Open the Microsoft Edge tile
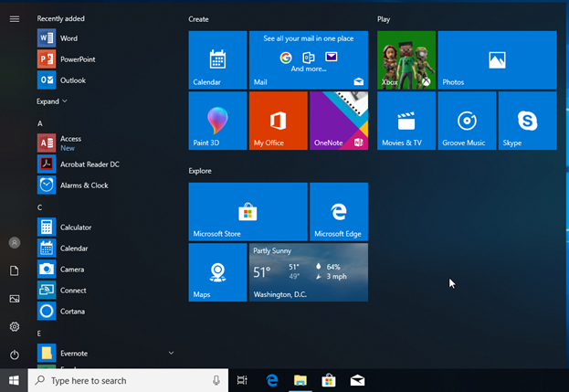Screen dimensions: 569x392 coord(339,212)
